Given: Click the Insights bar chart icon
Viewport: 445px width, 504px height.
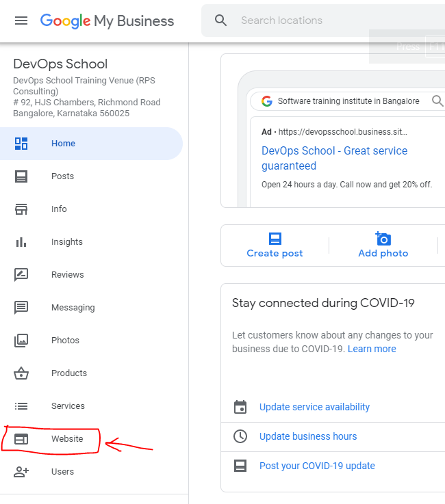Looking at the screenshot, I should pyautogui.click(x=21, y=241).
